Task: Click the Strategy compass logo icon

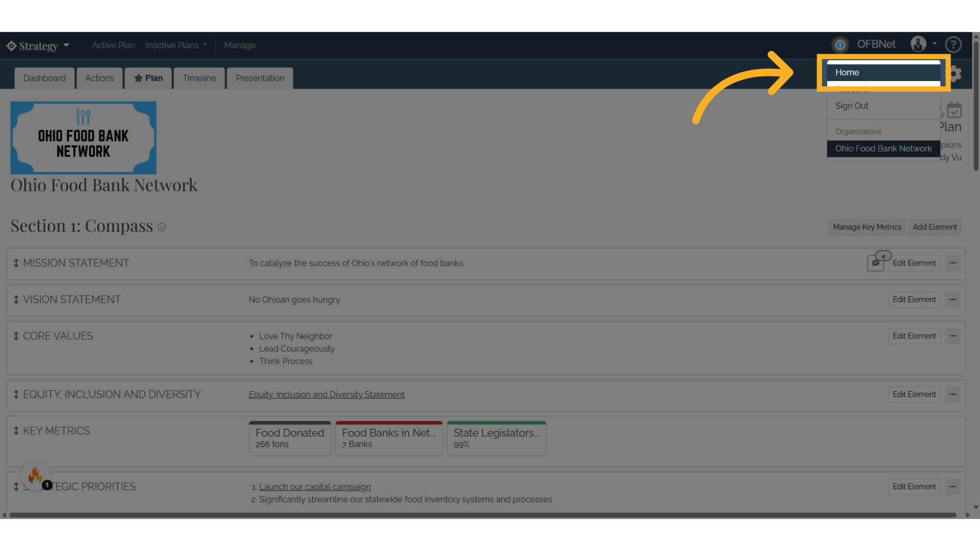Action: click(x=11, y=46)
